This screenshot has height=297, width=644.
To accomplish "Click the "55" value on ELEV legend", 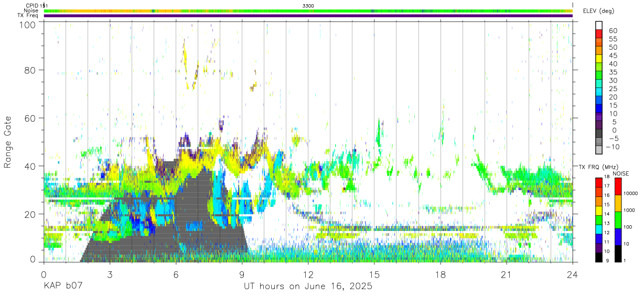I will pos(613,39).
